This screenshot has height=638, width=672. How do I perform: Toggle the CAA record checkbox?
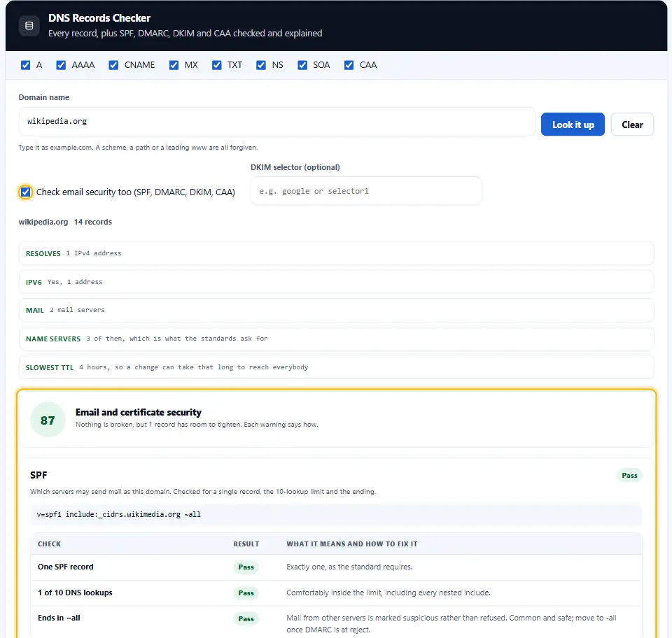pyautogui.click(x=349, y=65)
